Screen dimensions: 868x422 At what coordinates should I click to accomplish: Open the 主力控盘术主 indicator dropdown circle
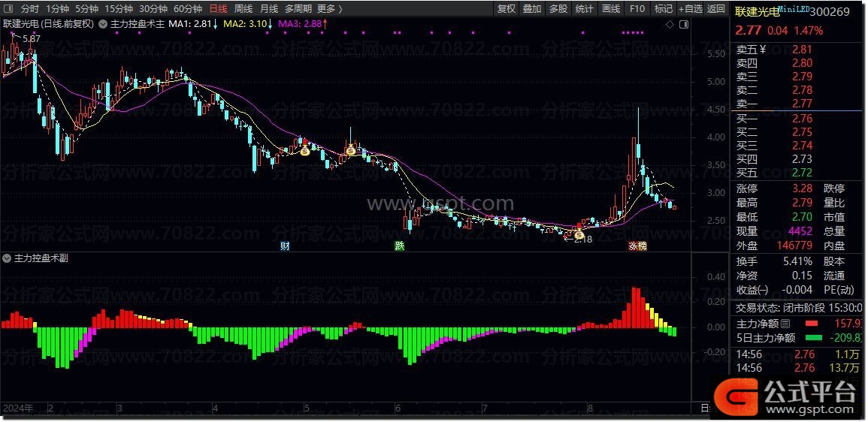point(104,24)
